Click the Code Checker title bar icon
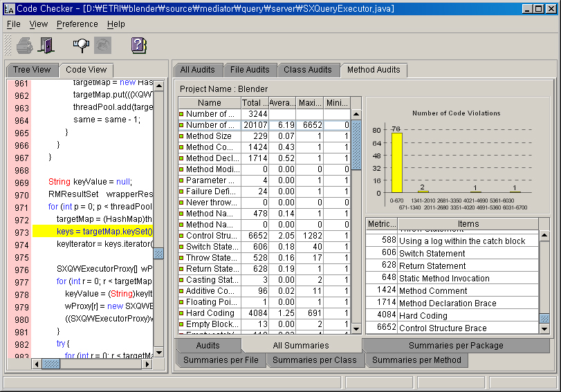This screenshot has width=561, height=392. pyautogui.click(x=10, y=9)
